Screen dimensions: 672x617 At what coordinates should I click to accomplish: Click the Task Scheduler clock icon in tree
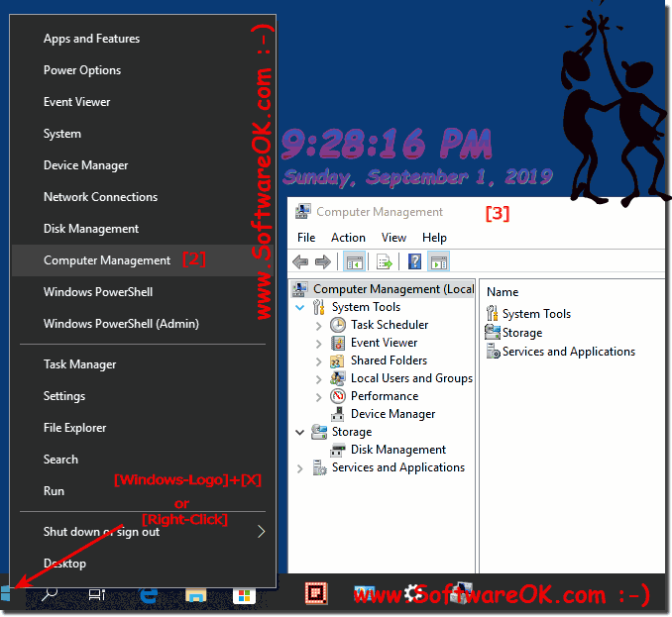tap(338, 325)
